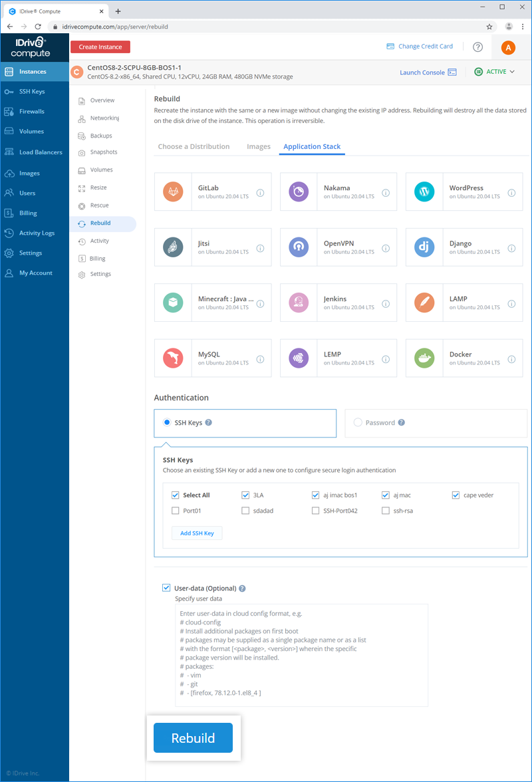Click the Add SSH Key button
Viewport: 532px width, 782px height.
click(197, 533)
